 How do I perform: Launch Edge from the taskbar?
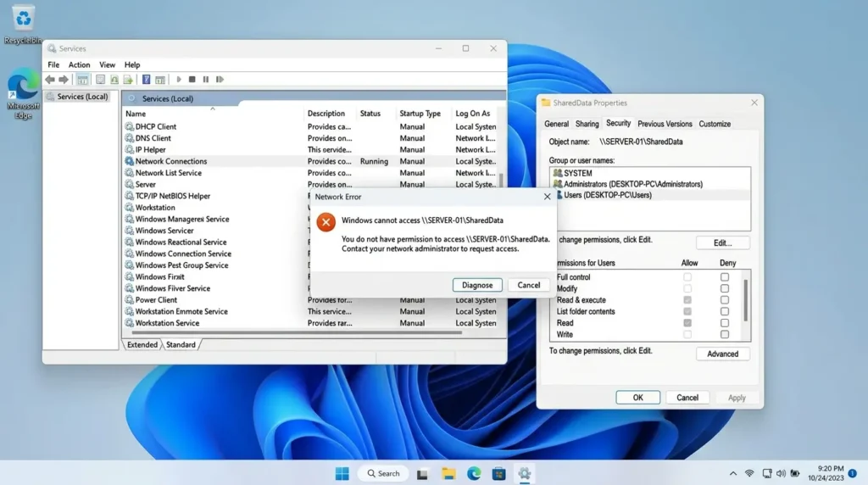[474, 473]
